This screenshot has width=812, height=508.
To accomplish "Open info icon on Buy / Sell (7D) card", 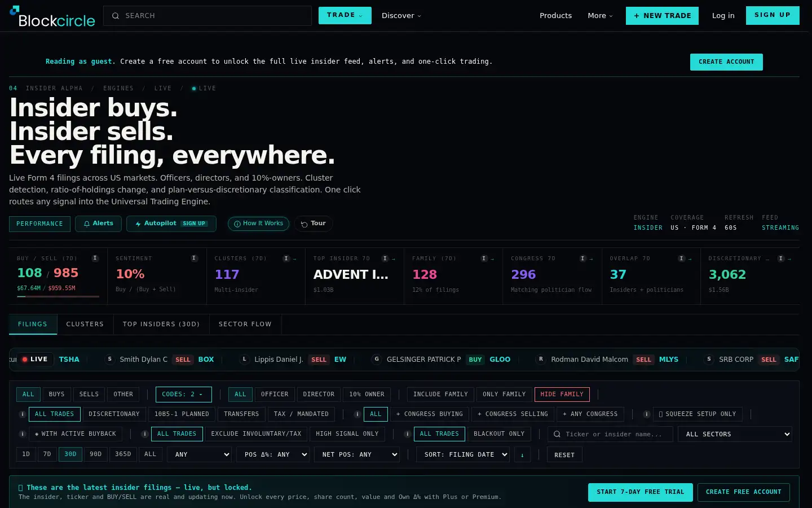I will [95, 258].
